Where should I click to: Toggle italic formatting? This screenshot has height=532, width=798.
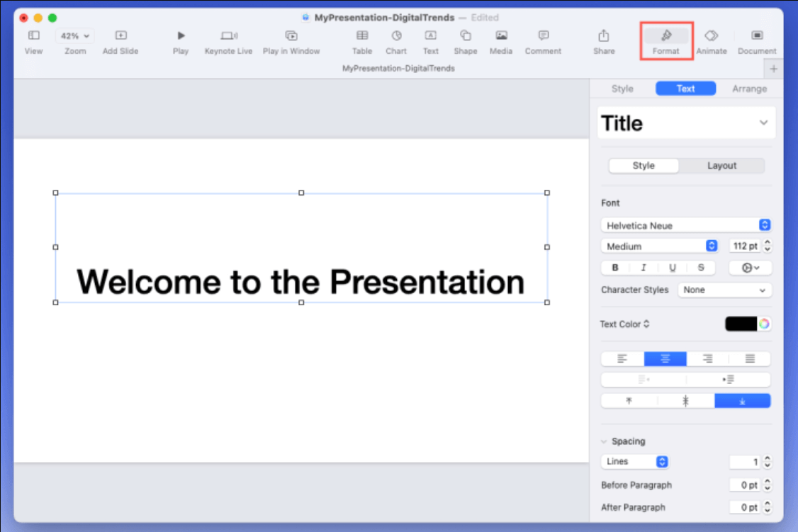643,267
